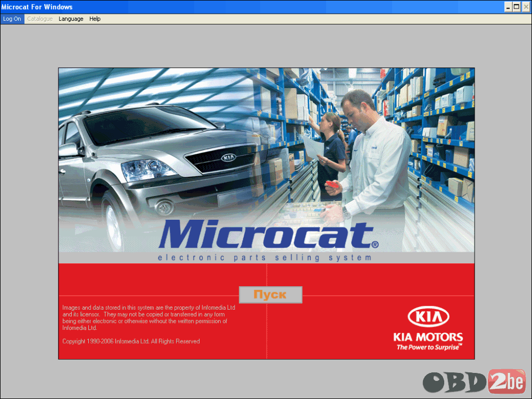Open the Catalogue menu

(40, 19)
